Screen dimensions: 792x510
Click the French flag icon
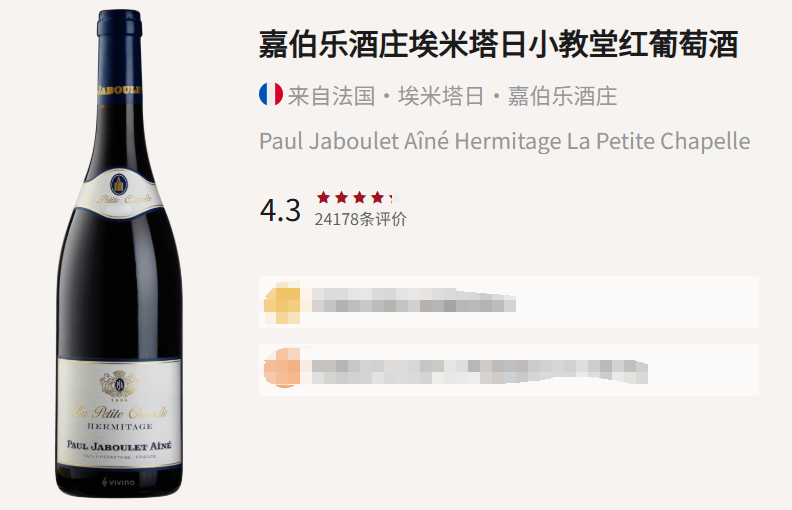point(271,94)
